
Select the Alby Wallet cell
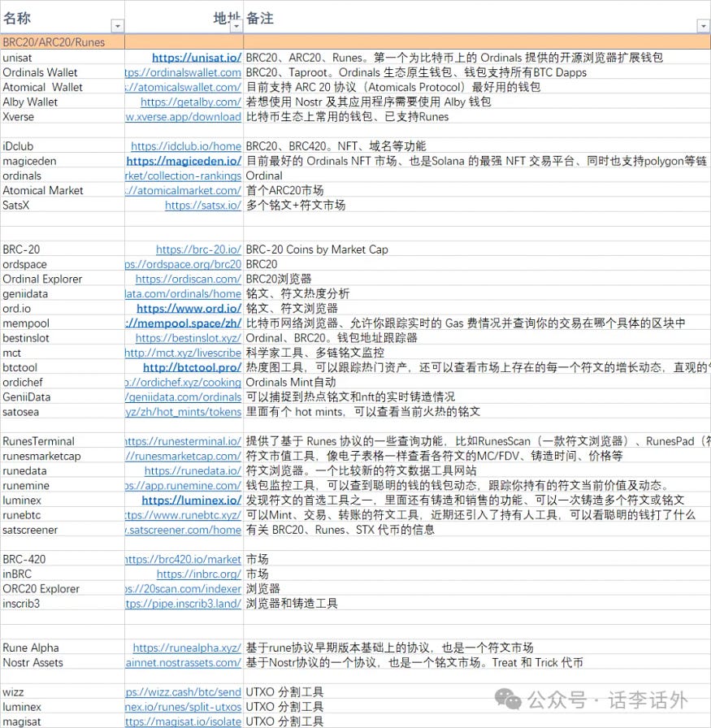[63, 102]
